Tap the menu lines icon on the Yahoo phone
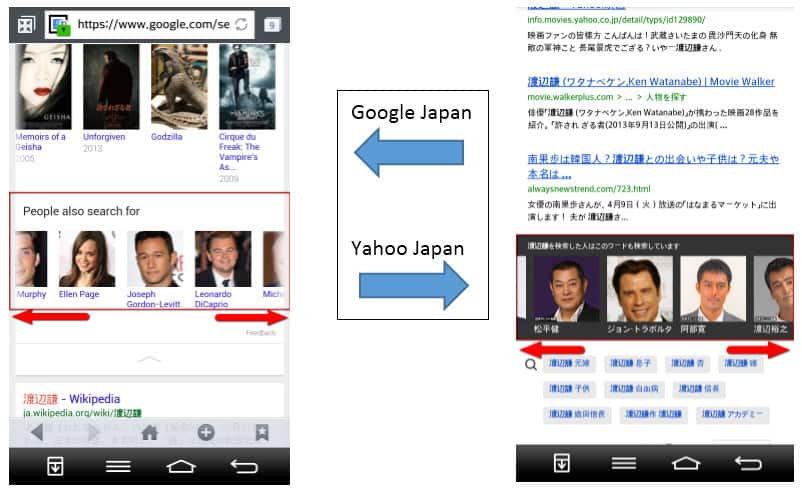This screenshot has width=802, height=491. click(x=624, y=463)
